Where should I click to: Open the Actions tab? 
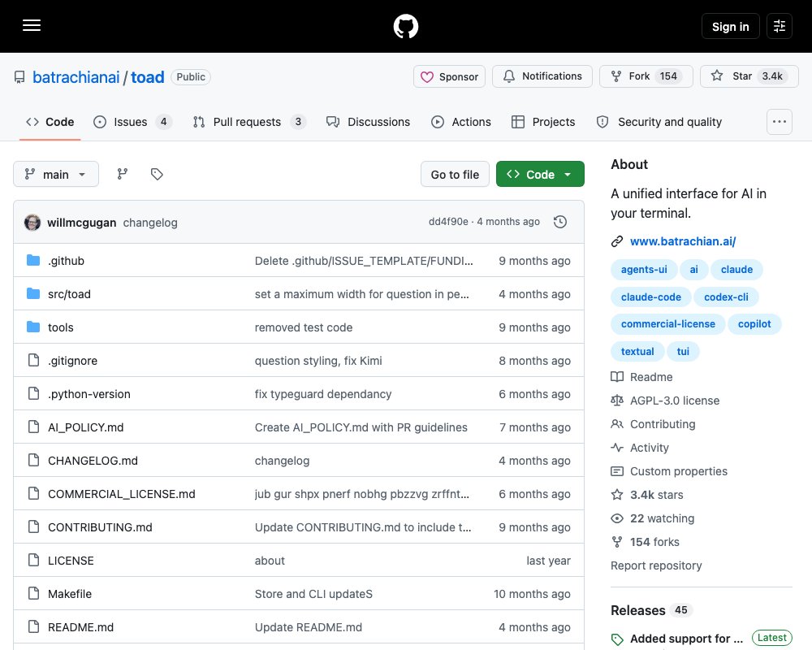[461, 122]
